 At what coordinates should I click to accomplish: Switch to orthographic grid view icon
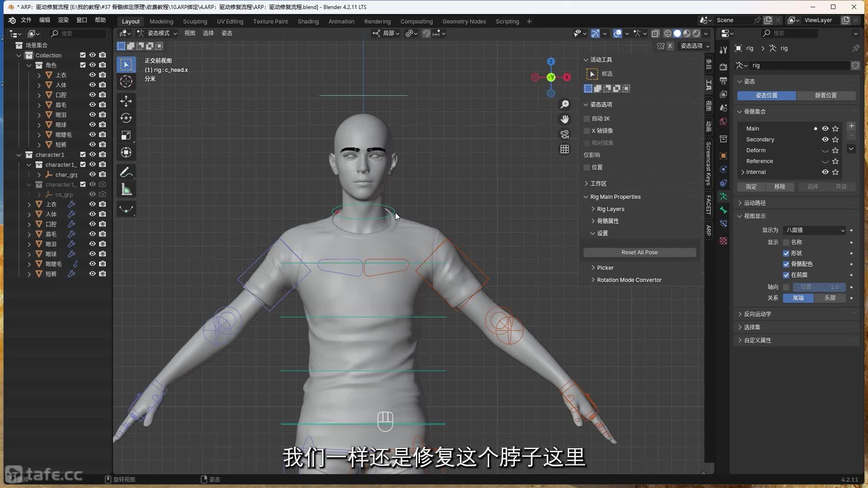(x=565, y=149)
